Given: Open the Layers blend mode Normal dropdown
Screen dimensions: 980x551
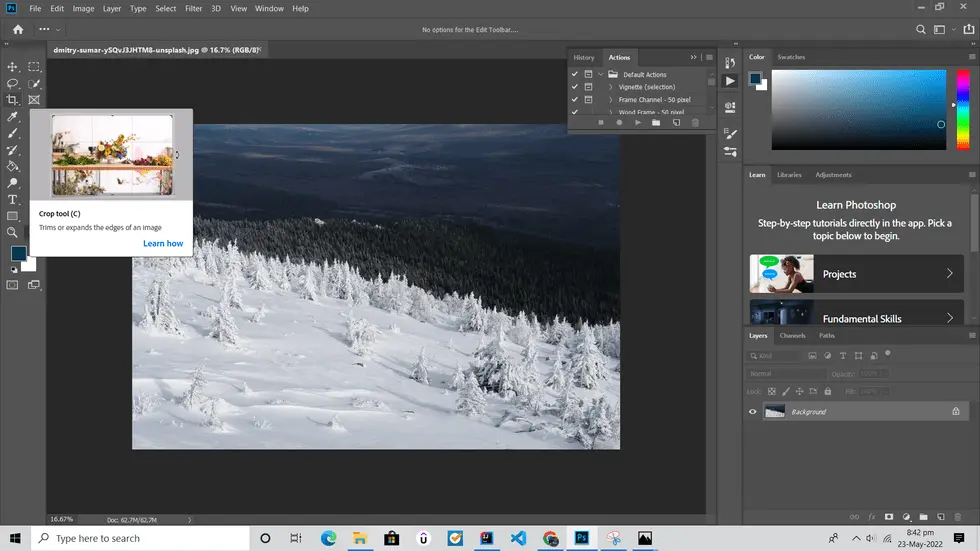Looking at the screenshot, I should (x=785, y=374).
